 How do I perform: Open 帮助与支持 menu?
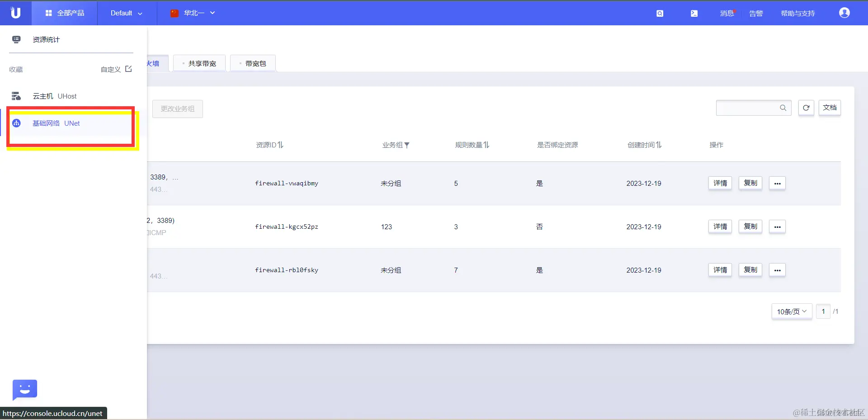(797, 14)
